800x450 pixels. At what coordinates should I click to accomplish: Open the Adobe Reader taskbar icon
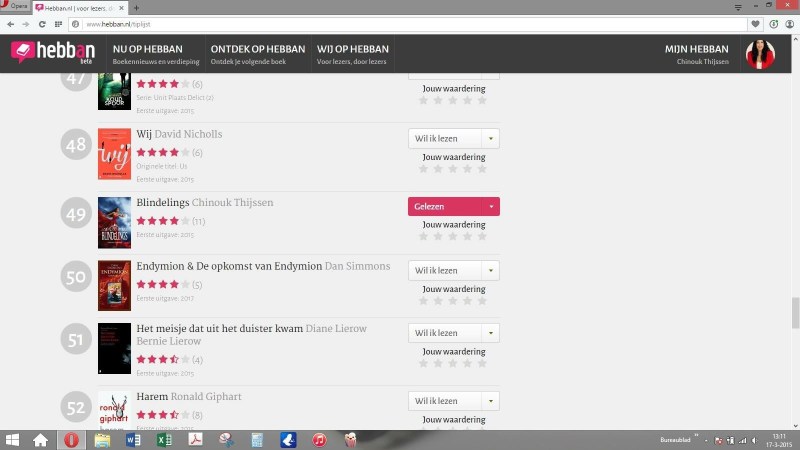coord(195,439)
